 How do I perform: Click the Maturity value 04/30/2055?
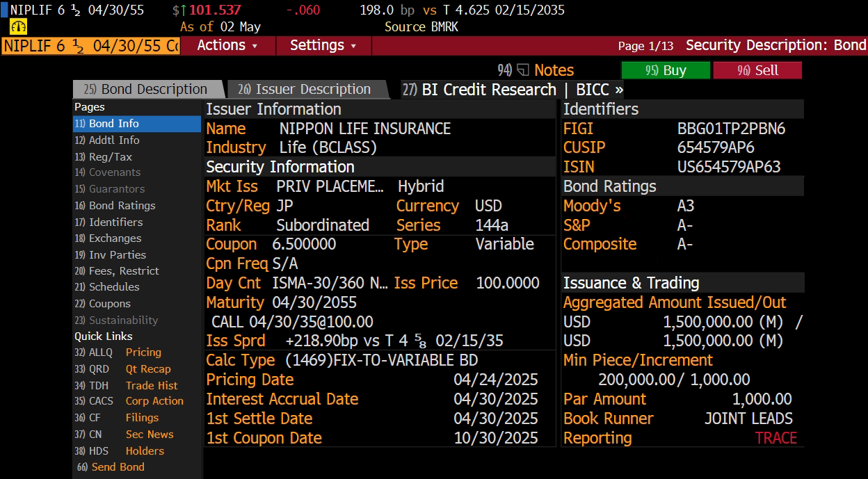click(x=314, y=302)
